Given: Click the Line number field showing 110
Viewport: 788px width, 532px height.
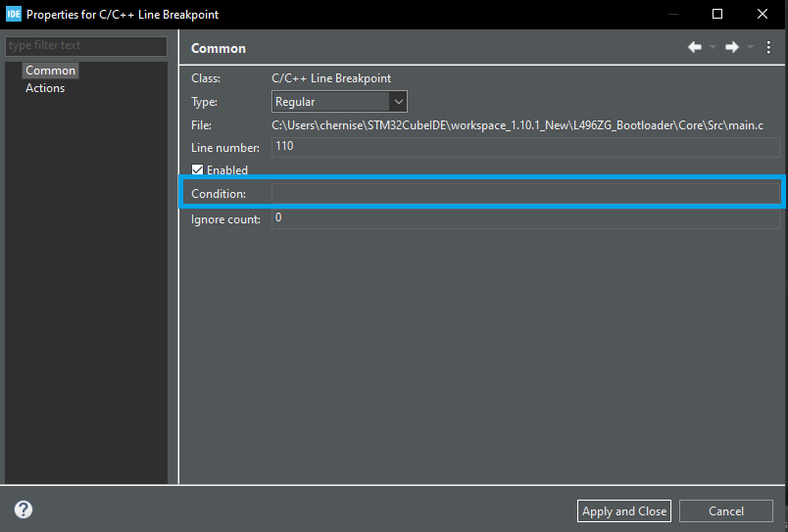Looking at the screenshot, I should 525,147.
